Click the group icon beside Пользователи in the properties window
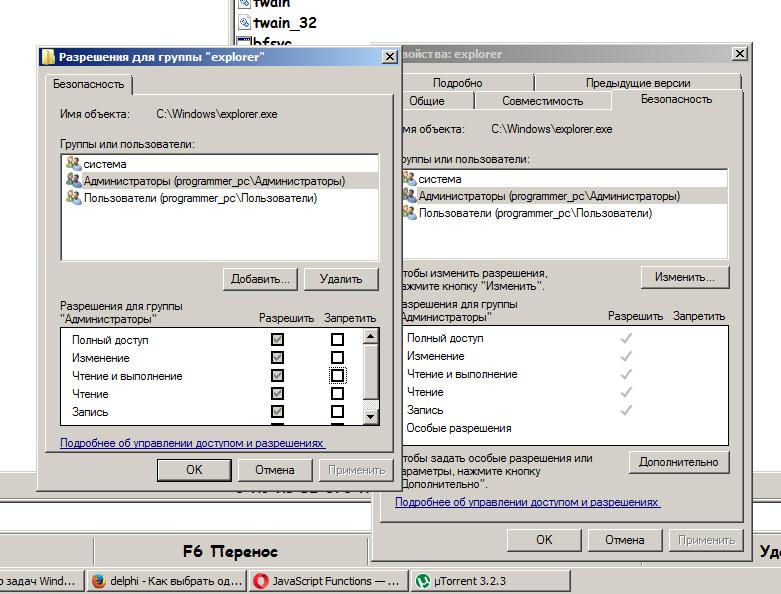The image size is (781, 594). [409, 213]
